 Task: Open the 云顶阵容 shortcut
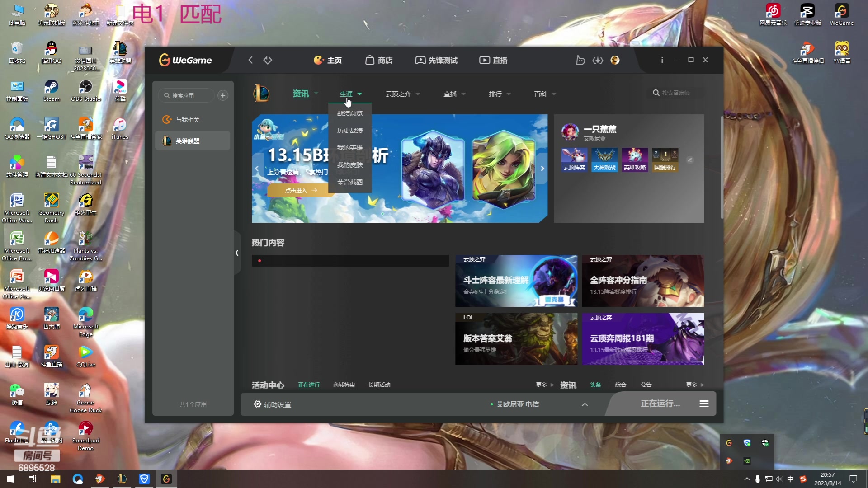point(574,160)
